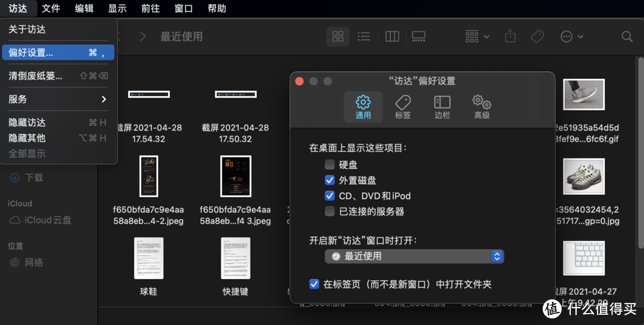Toggle 在标签页中打开文件夹 checkbox
This screenshot has width=644, height=325.
[x=314, y=284]
